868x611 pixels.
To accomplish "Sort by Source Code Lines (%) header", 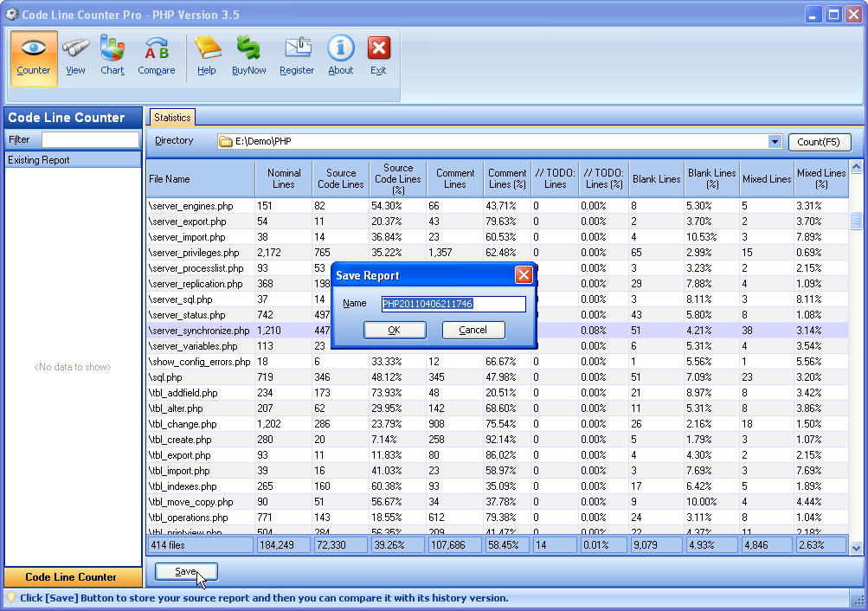I will pyautogui.click(x=397, y=179).
